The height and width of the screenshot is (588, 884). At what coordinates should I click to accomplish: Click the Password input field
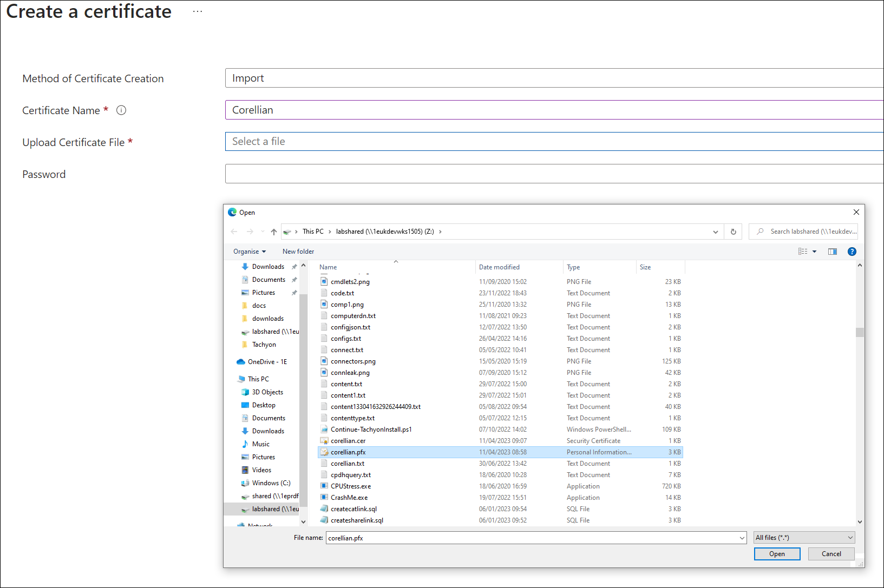(x=552, y=174)
